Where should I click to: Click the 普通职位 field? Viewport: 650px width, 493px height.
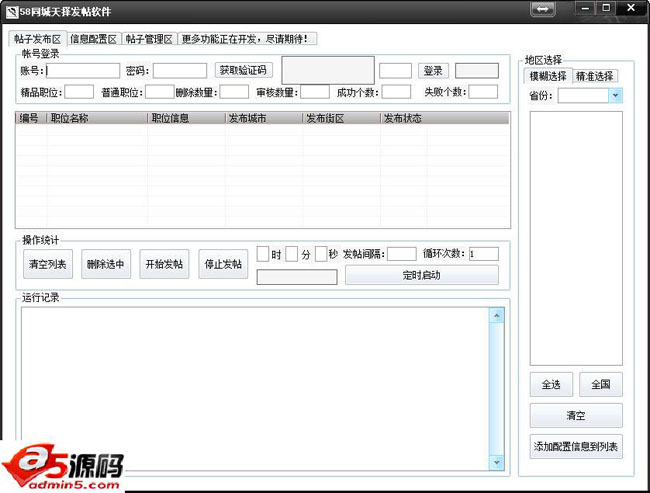[x=159, y=92]
